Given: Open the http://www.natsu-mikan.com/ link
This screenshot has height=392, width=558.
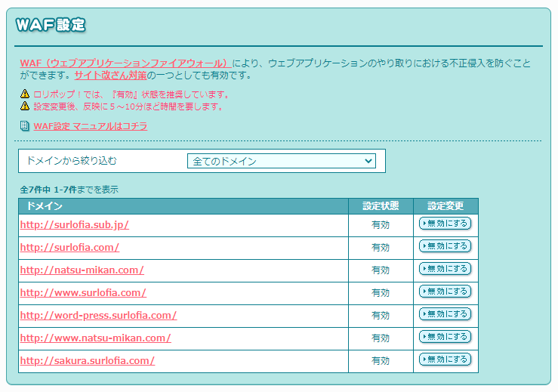Looking at the screenshot, I should 95,338.
